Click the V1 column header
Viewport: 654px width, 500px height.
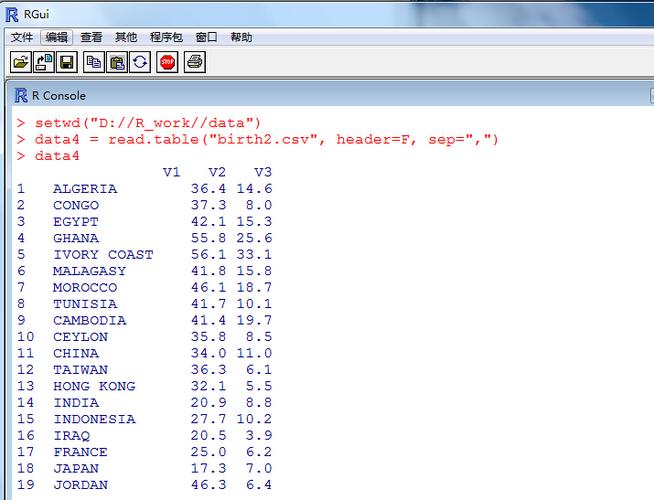(x=171, y=172)
